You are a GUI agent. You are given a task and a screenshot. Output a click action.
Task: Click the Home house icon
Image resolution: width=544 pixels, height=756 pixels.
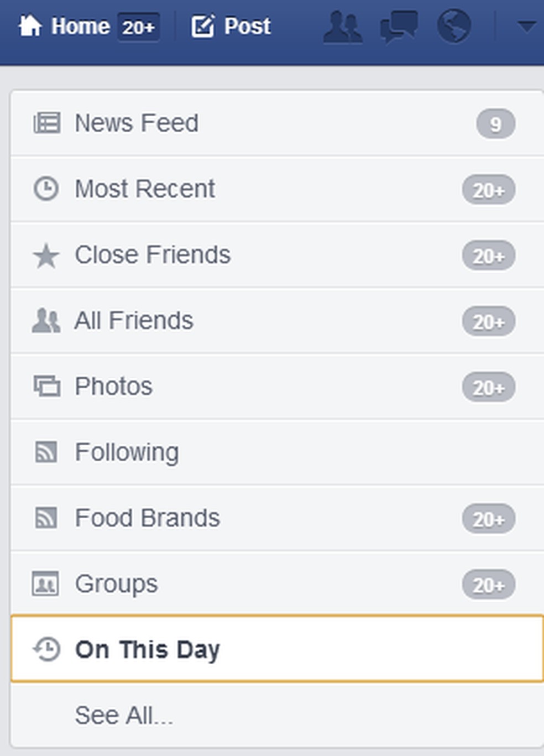click(x=30, y=25)
